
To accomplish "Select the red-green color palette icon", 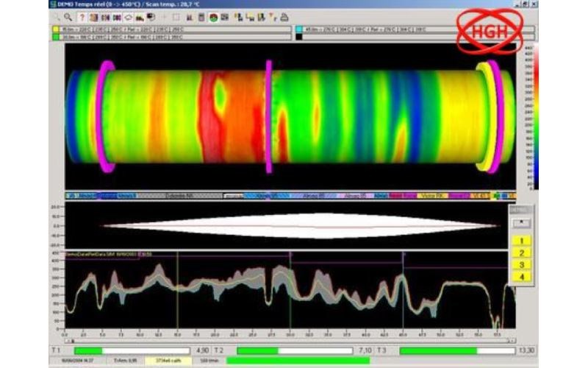I will 213,16.
